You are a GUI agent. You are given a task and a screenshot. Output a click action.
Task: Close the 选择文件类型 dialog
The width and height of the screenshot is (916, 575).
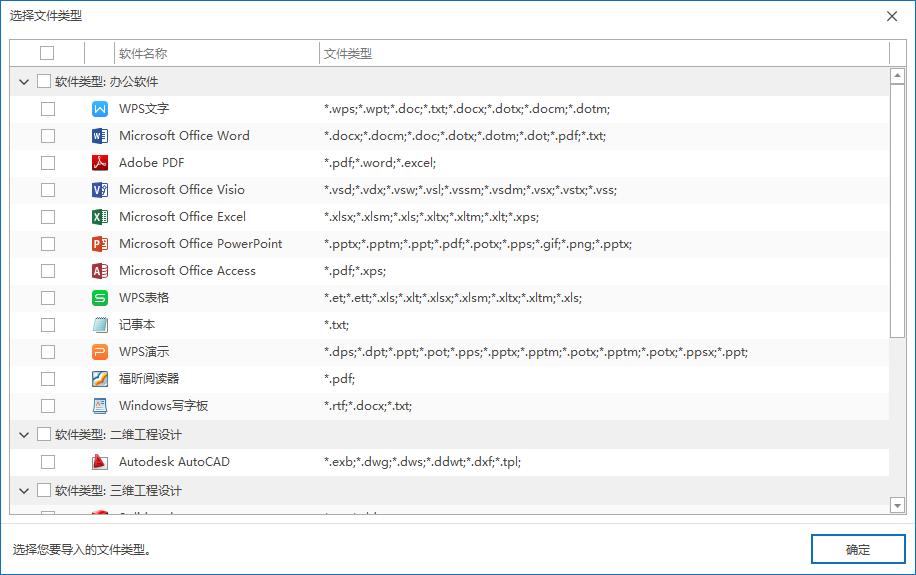892,16
